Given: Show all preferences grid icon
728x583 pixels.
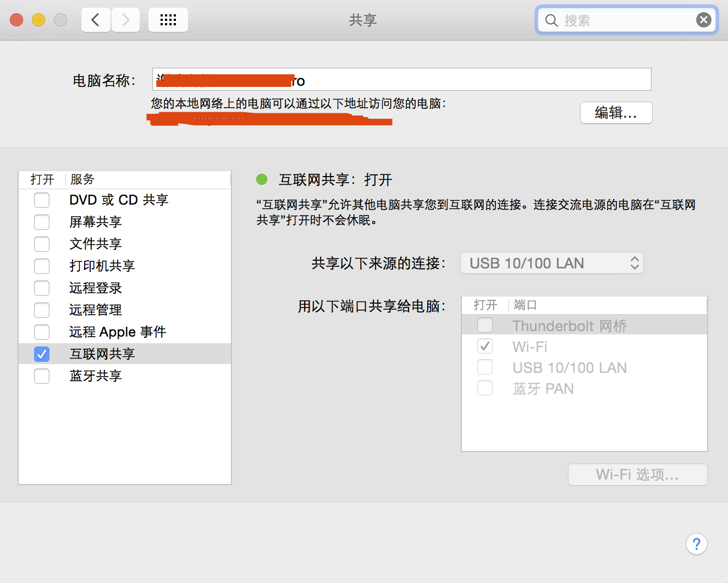Looking at the screenshot, I should tap(168, 20).
